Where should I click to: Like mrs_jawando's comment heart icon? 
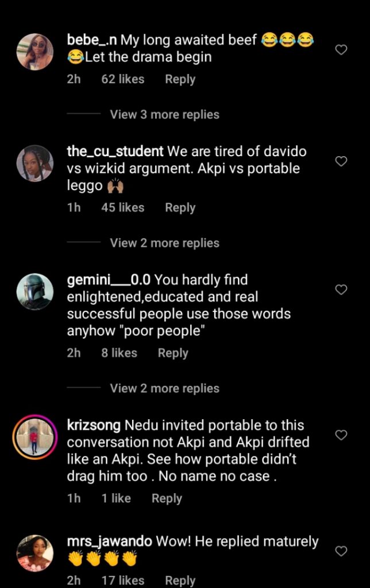341,551
